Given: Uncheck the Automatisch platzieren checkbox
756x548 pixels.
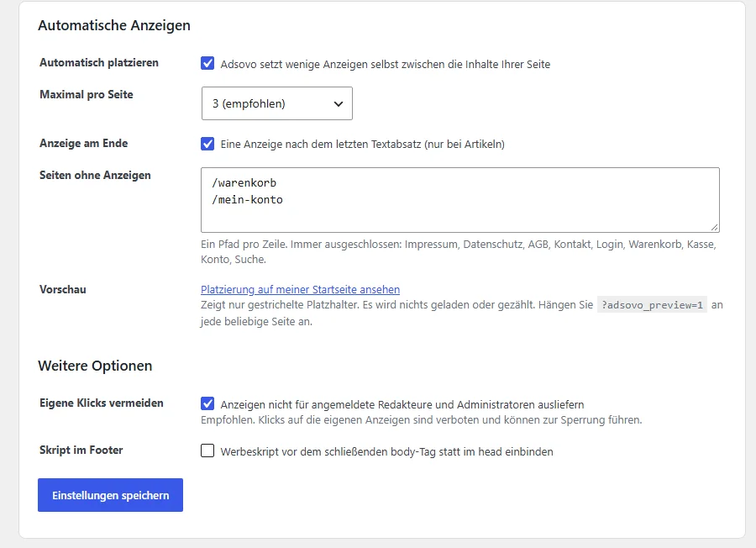Looking at the screenshot, I should [207, 63].
